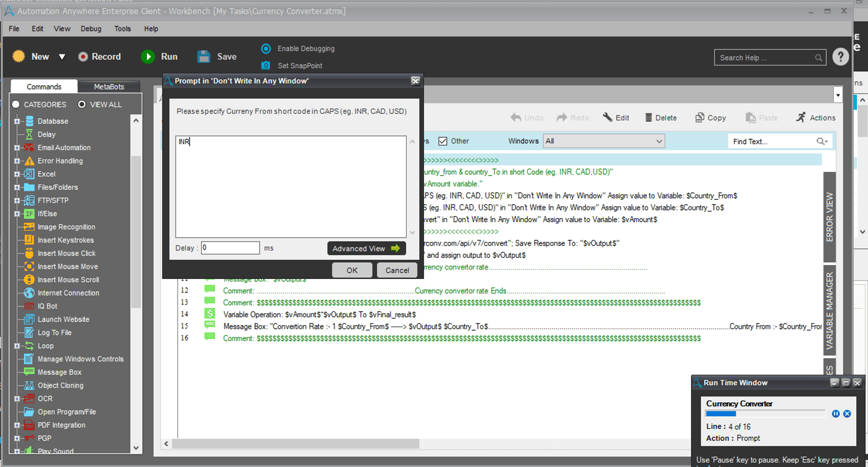Click the Copy icon in action toolbar
The height and width of the screenshot is (467, 868).
[x=699, y=117]
